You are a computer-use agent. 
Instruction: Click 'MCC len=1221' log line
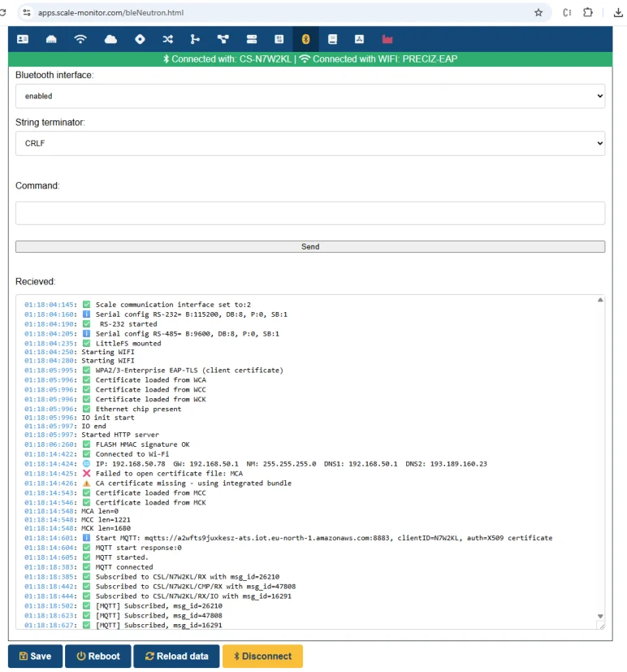click(77, 519)
